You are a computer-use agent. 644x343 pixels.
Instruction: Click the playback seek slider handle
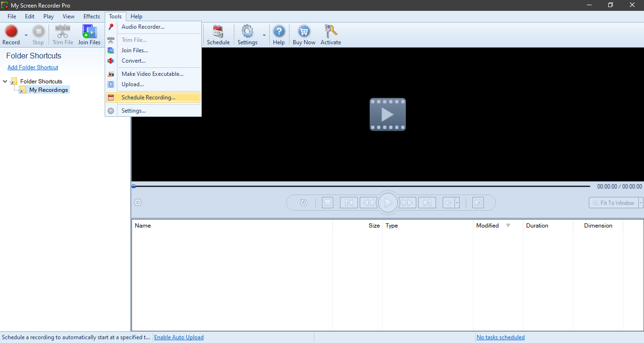(134, 187)
